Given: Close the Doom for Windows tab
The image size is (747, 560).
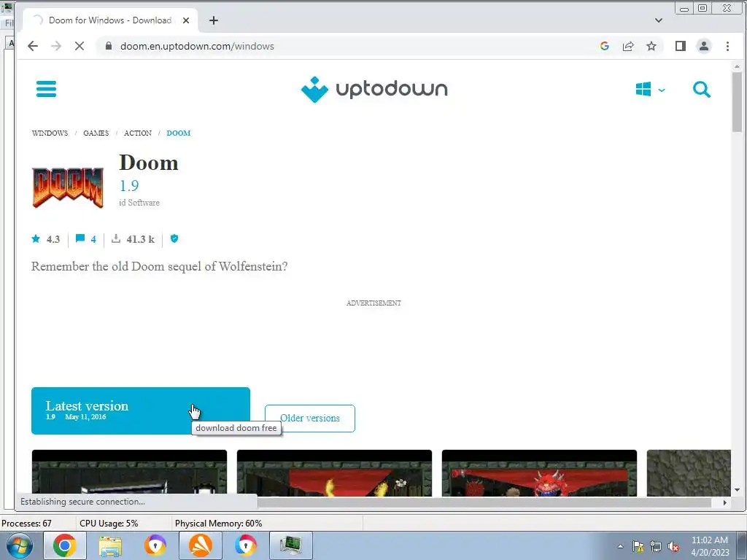Looking at the screenshot, I should (186, 20).
